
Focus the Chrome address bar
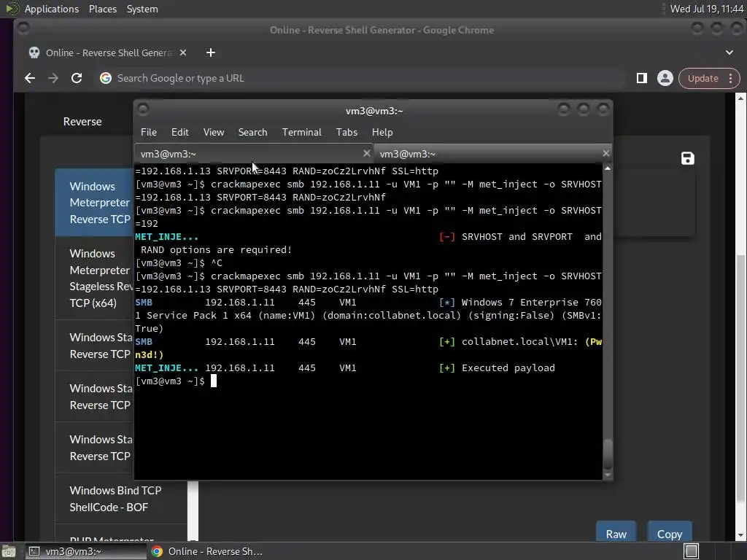(362, 78)
